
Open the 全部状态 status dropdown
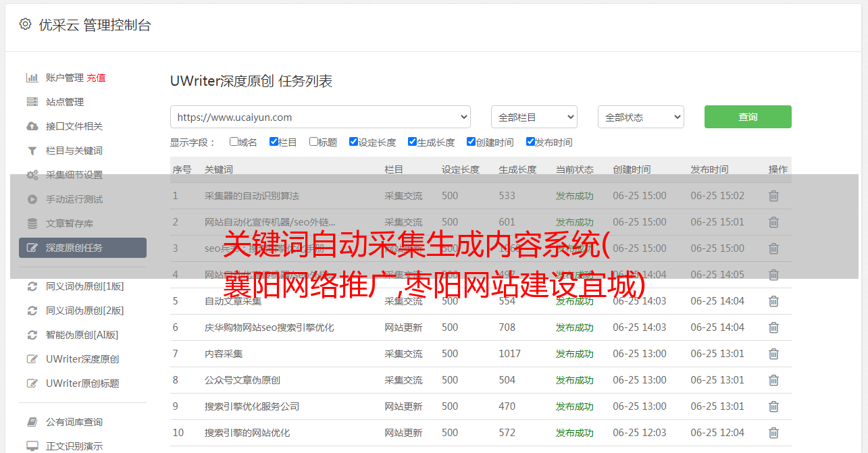click(x=641, y=117)
